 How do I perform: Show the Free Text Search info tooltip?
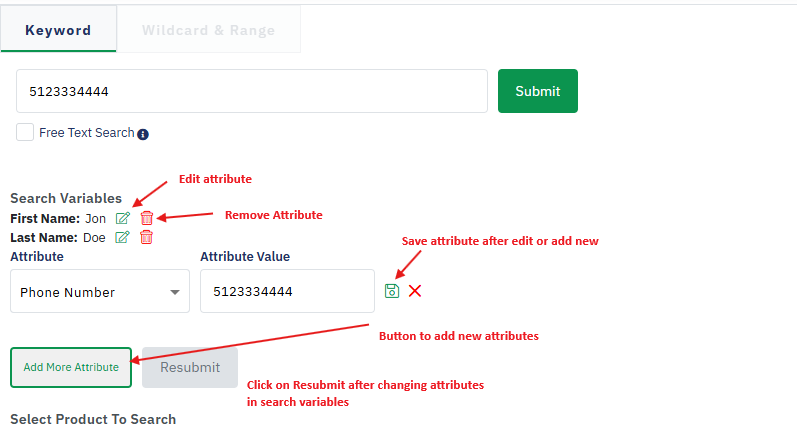143,134
